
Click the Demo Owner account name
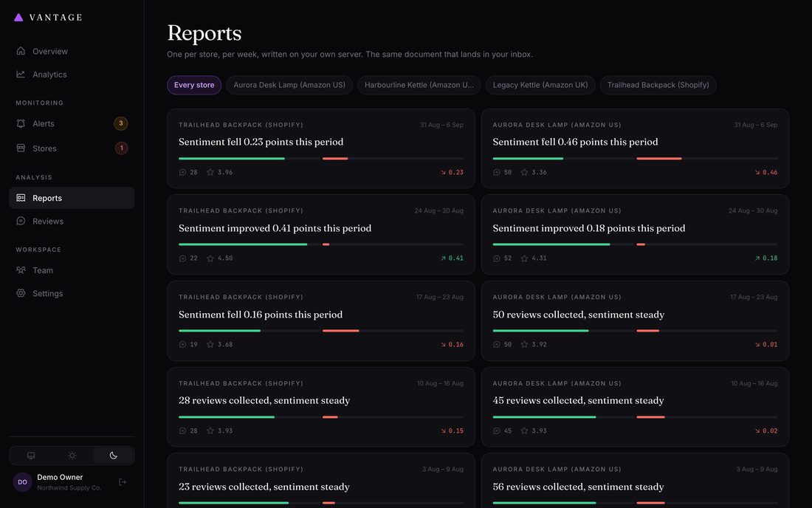click(60, 478)
